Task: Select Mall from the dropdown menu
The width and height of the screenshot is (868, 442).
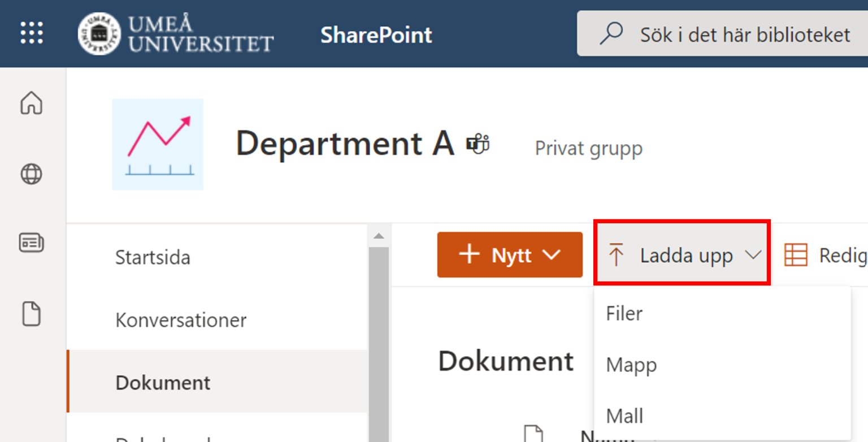Action: click(624, 416)
